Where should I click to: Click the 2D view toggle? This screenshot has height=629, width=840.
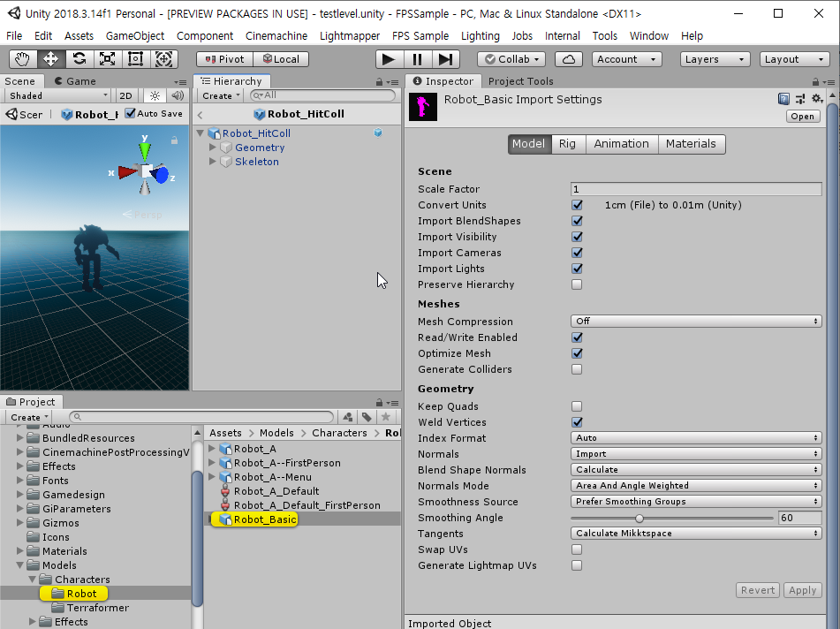126,96
